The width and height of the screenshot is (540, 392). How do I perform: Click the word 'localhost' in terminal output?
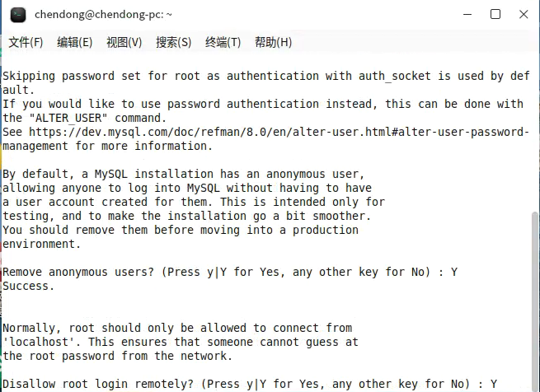point(42,342)
